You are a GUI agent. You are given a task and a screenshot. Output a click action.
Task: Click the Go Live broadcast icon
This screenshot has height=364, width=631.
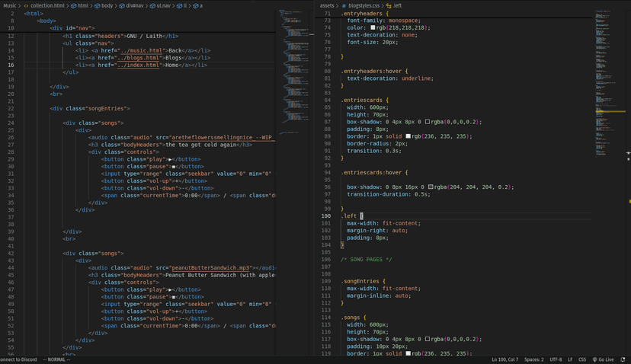(595, 359)
